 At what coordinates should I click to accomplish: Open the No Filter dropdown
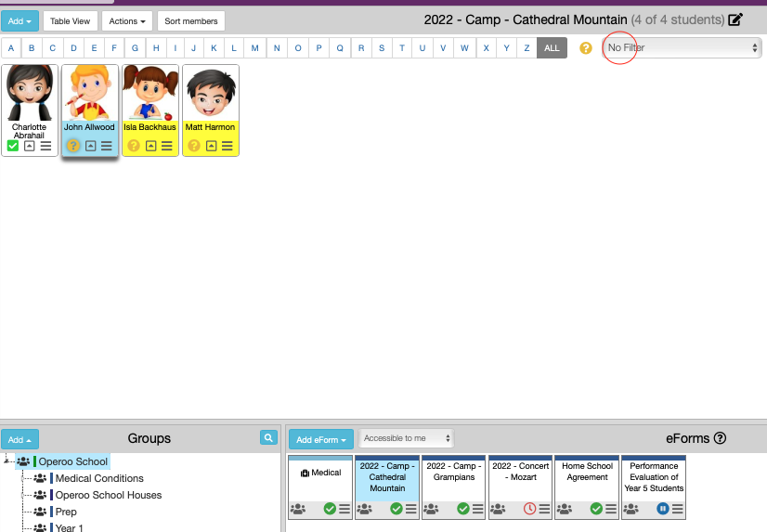click(x=682, y=47)
